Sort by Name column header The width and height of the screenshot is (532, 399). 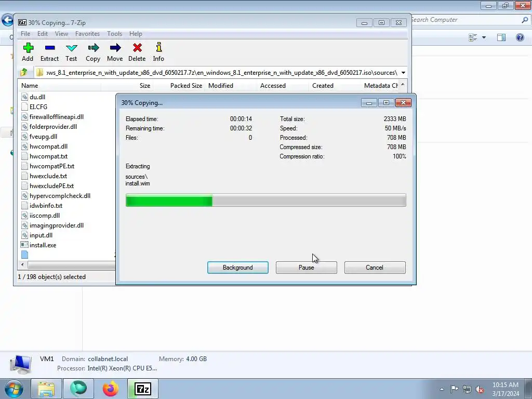59,86
